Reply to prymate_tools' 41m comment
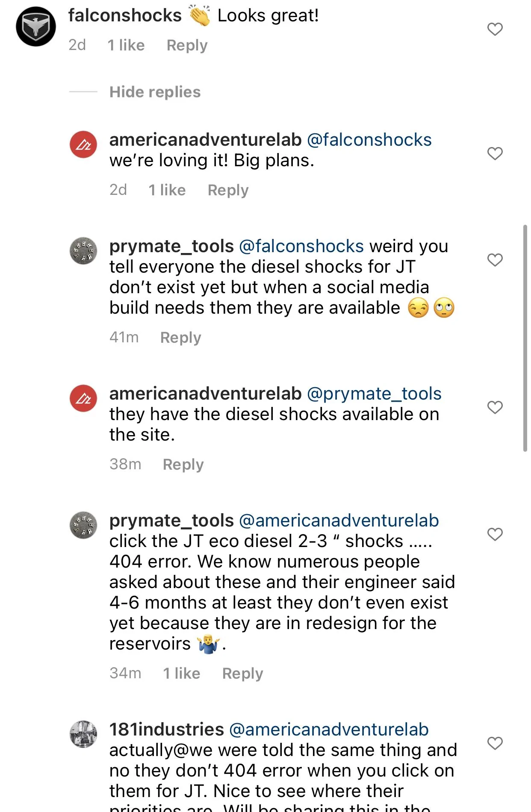531x812 pixels. point(180,337)
